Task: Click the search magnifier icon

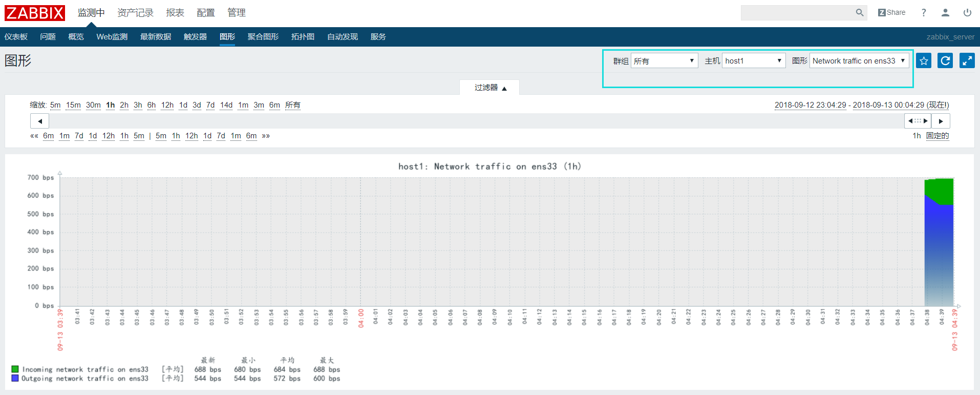Action: point(860,13)
